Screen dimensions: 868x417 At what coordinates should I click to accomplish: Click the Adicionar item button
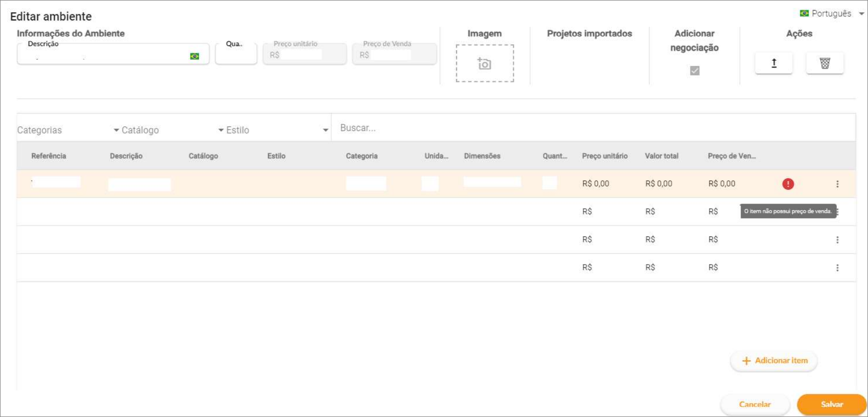tap(774, 361)
